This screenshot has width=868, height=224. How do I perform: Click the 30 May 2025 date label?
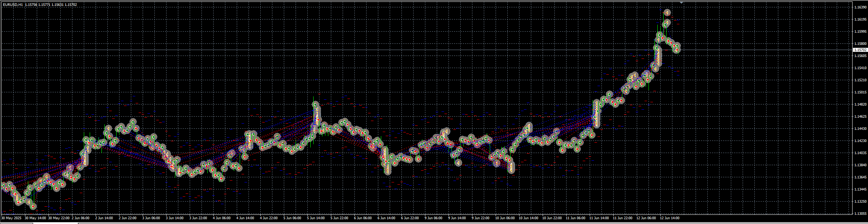tap(11, 218)
